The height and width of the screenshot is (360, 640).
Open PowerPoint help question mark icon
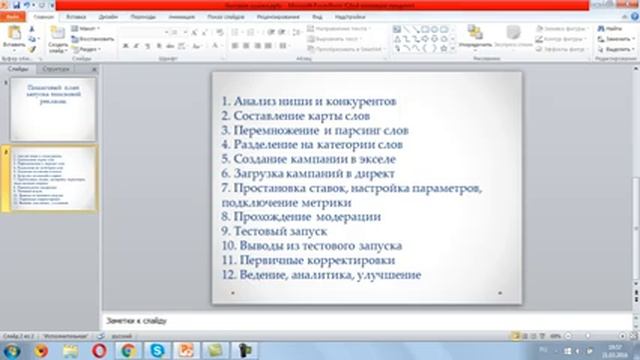[x=635, y=17]
